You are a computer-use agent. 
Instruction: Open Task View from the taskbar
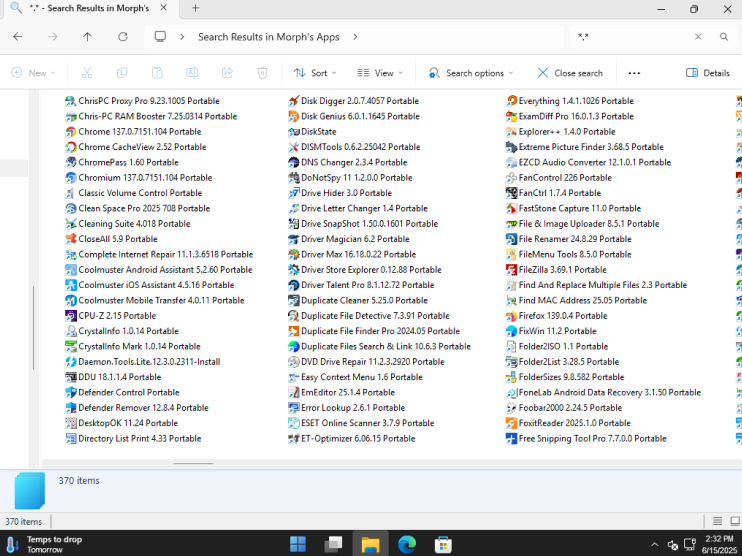pyautogui.click(x=334, y=544)
